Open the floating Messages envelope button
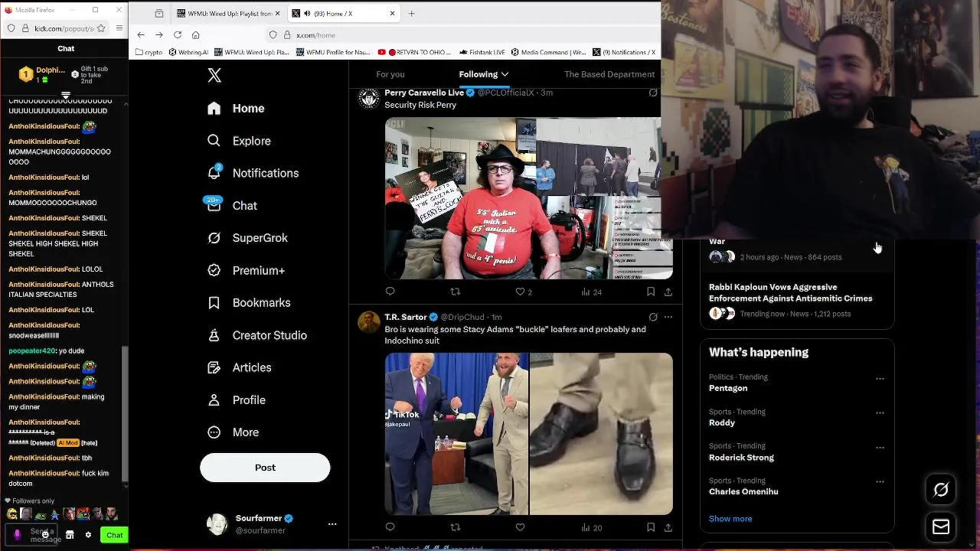 941,527
